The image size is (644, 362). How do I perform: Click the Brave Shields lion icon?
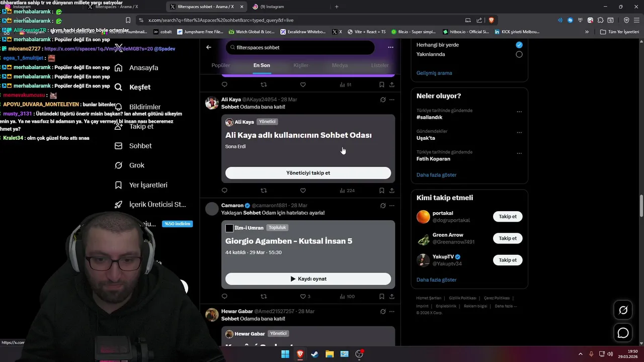492,20
